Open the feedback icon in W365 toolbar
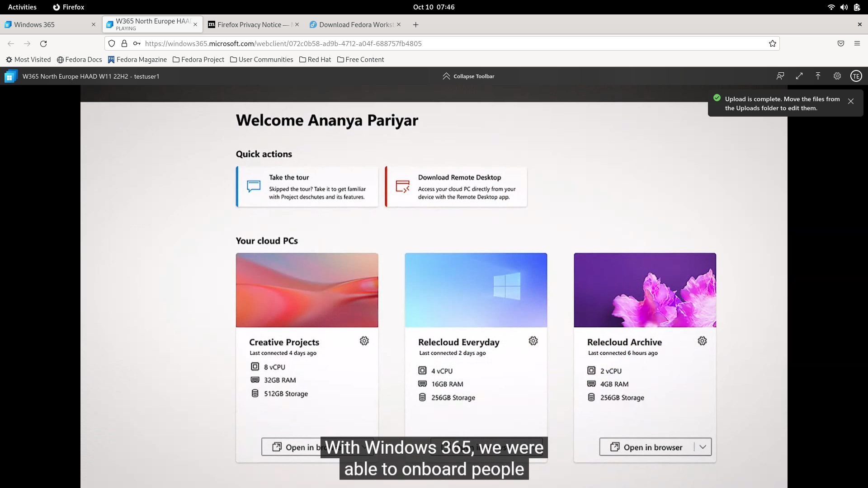Screen dimensions: 868x488 [780, 76]
